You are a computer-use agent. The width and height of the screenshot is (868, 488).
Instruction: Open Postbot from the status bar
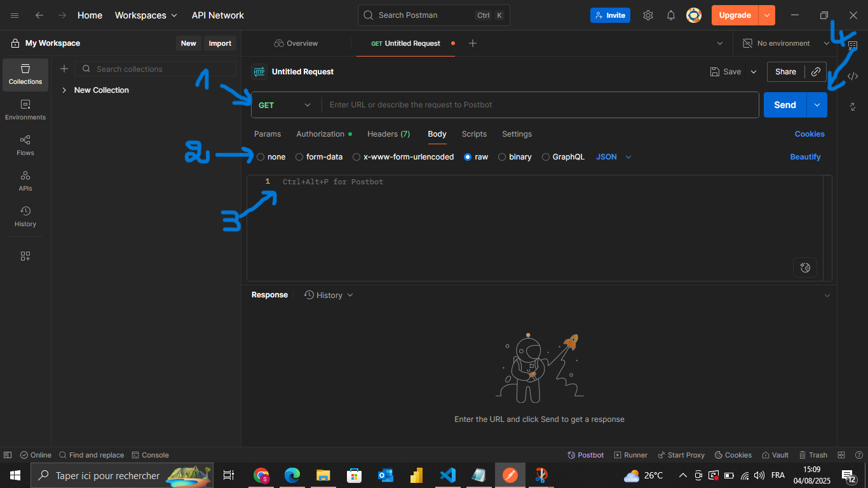[x=586, y=455]
